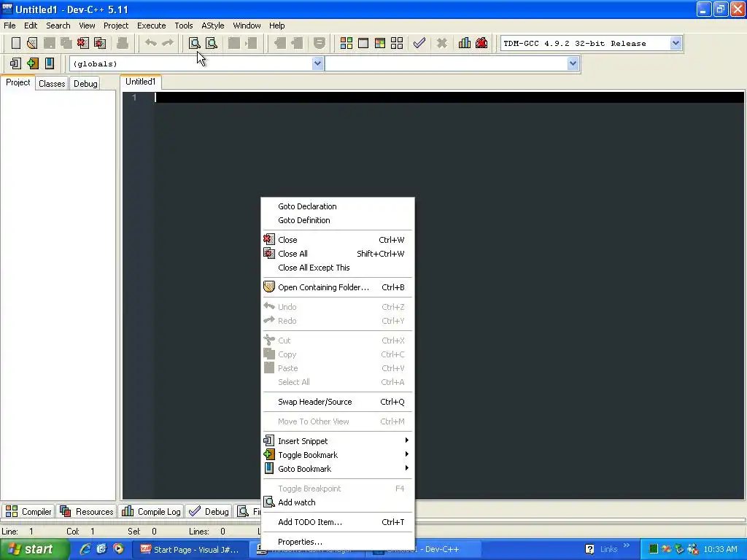Click the Print toolbar icon

coord(123,43)
